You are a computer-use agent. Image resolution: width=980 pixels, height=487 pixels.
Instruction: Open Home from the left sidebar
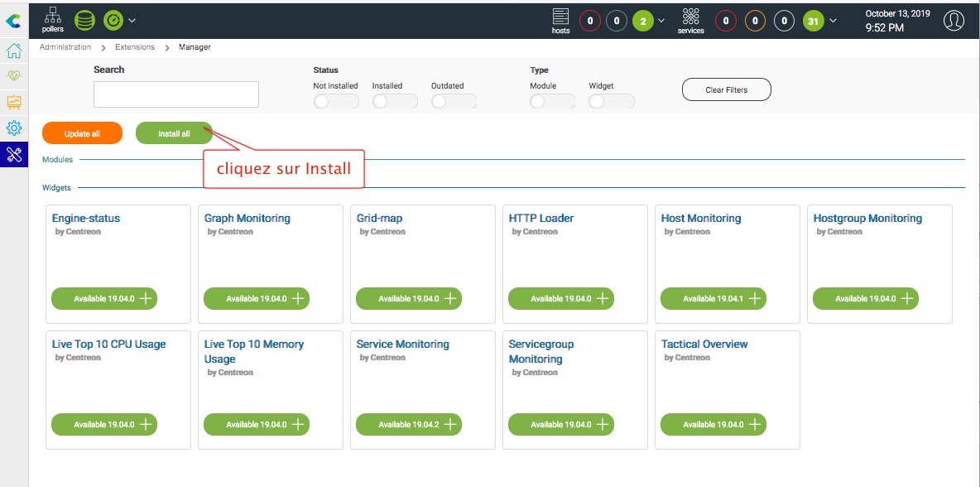point(14,51)
